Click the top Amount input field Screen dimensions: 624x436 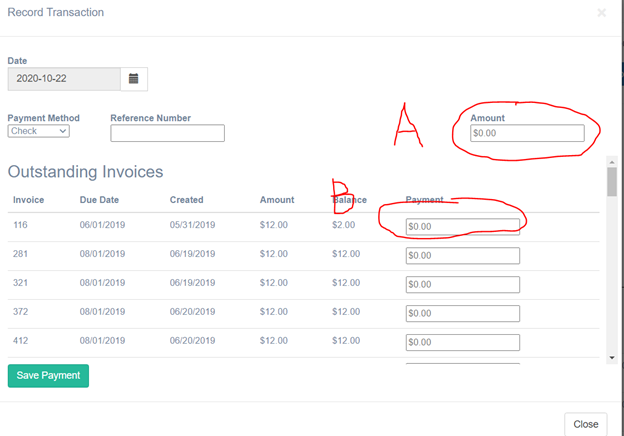[527, 133]
